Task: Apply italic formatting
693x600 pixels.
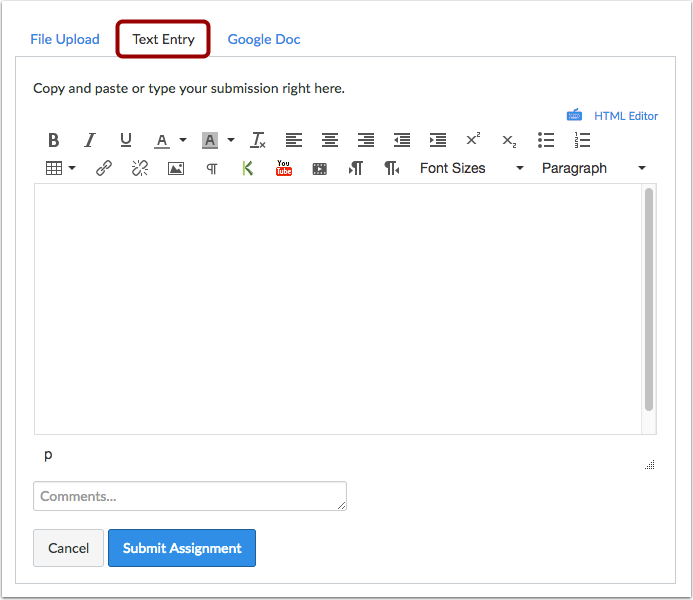Action: pos(90,141)
